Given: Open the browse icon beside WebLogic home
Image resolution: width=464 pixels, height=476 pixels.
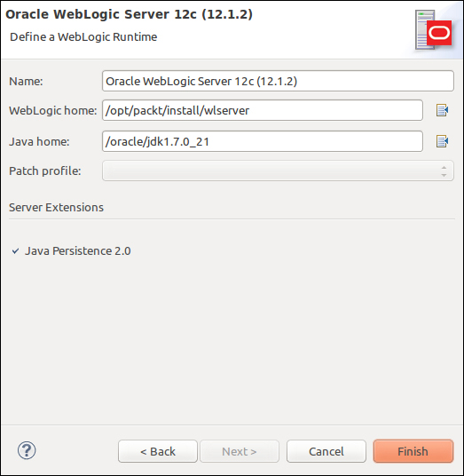Looking at the screenshot, I should pyautogui.click(x=442, y=110).
